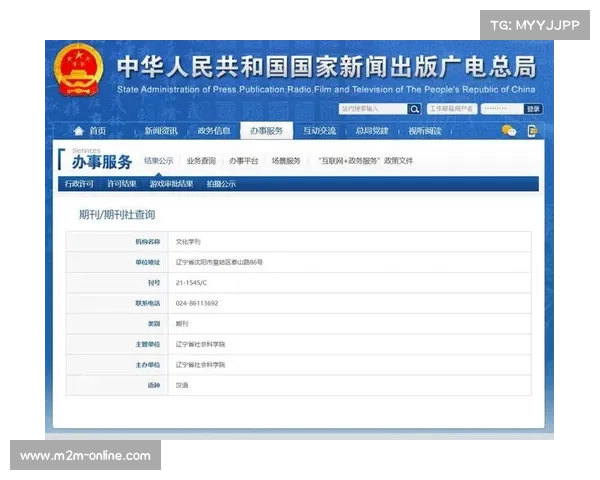Click the magnifier search button
Screen dimensions: 600x480
414,109
